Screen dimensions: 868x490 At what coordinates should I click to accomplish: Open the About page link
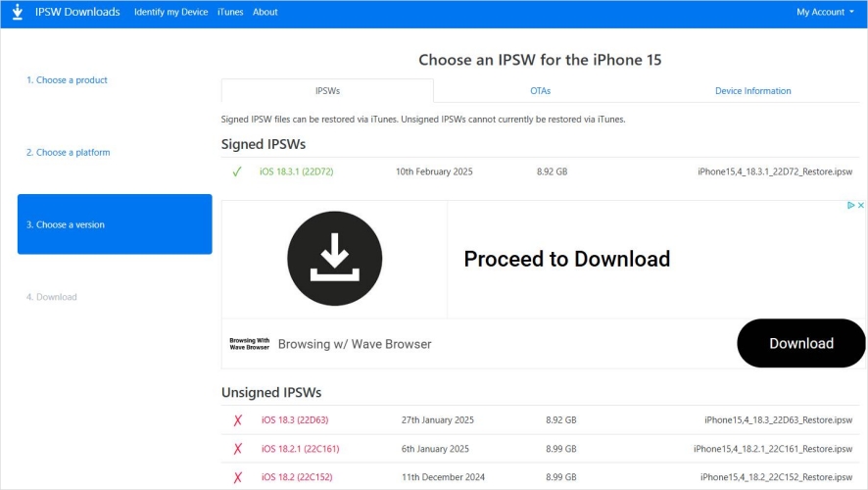coord(265,12)
